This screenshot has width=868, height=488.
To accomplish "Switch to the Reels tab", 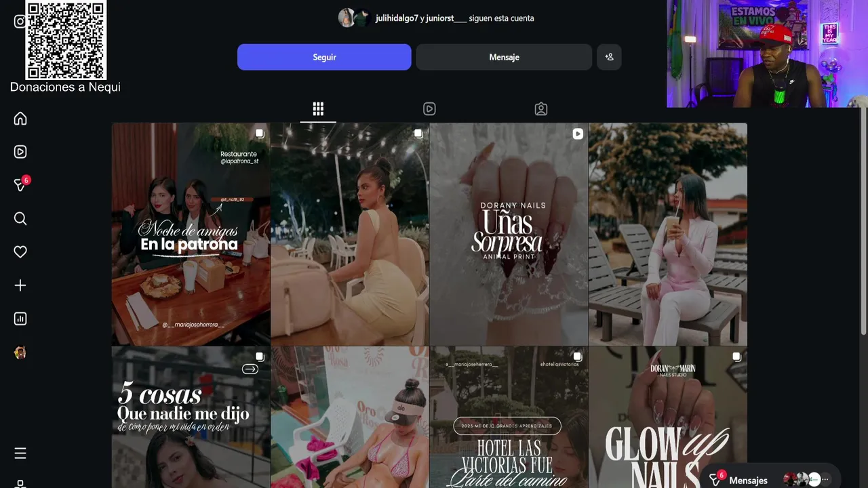I will tap(429, 109).
